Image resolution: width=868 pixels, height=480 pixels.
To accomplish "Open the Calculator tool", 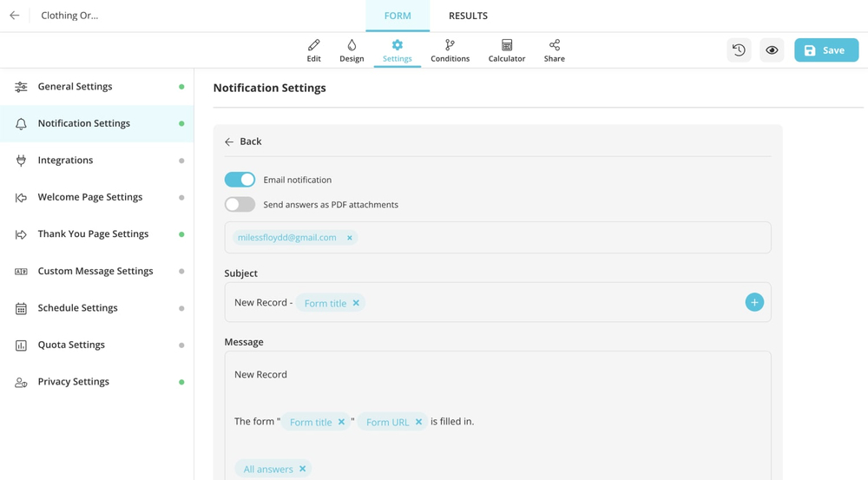I will pyautogui.click(x=506, y=50).
